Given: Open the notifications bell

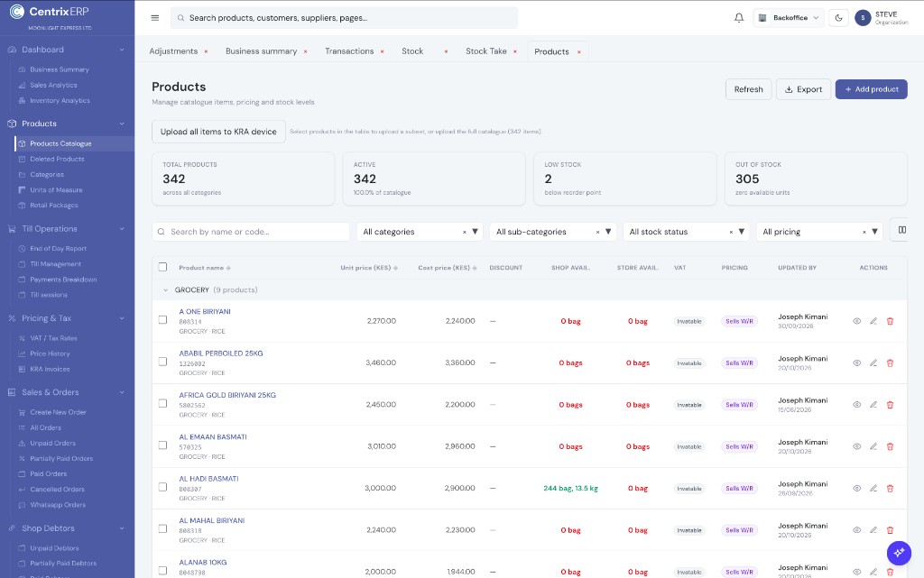Looking at the screenshot, I should (739, 18).
